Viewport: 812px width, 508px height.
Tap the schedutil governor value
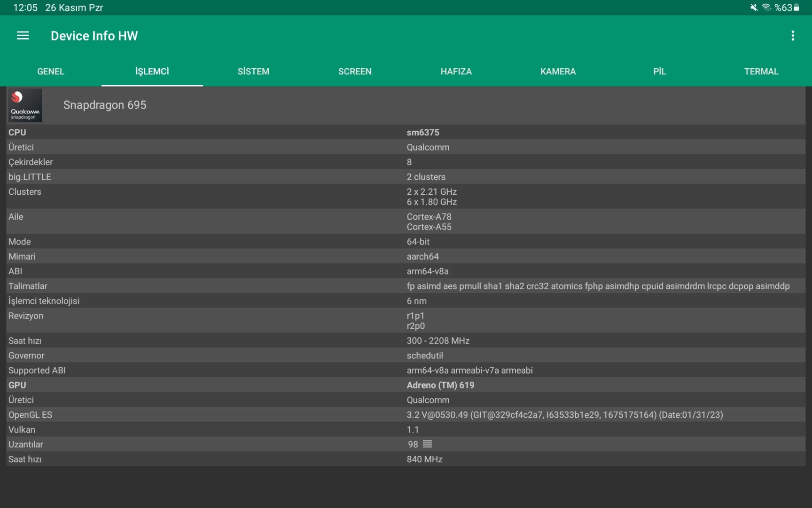[x=425, y=356]
